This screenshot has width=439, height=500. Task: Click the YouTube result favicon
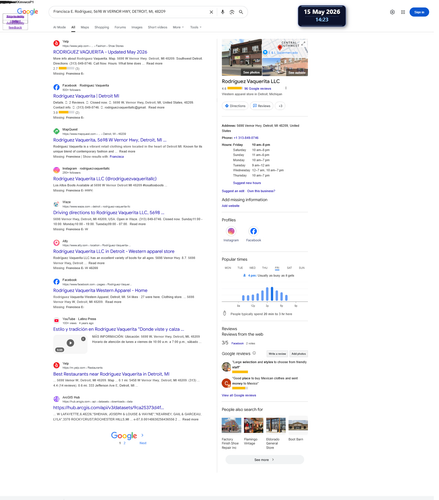click(56, 321)
